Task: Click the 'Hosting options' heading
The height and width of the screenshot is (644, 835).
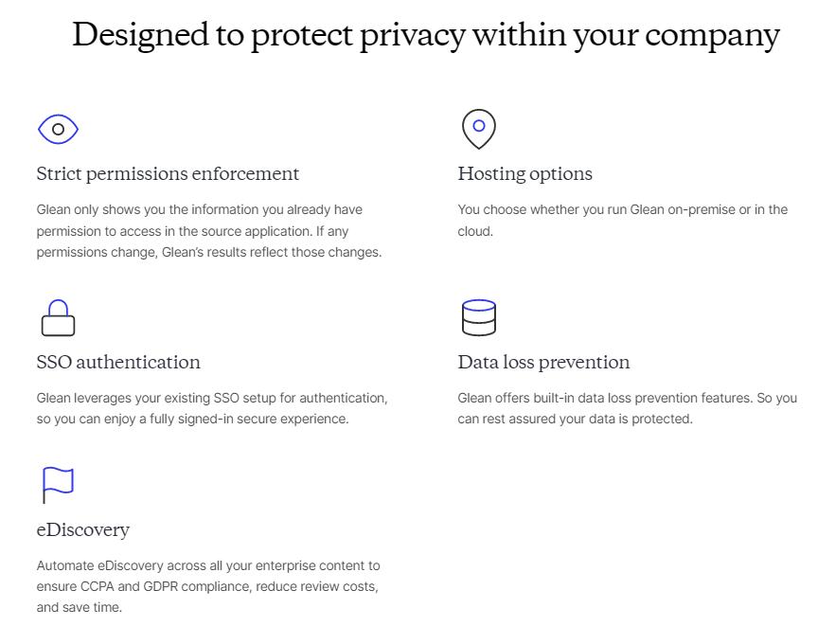Action: click(x=524, y=173)
